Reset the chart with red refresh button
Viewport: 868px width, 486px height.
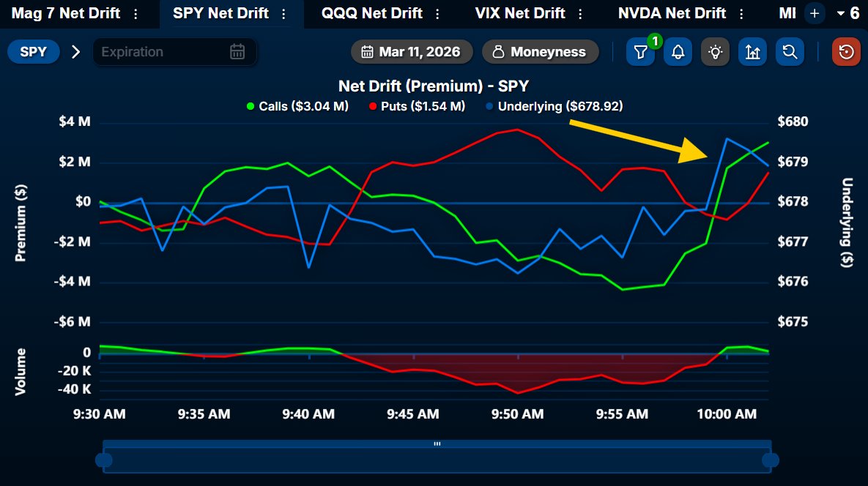[x=846, y=52]
